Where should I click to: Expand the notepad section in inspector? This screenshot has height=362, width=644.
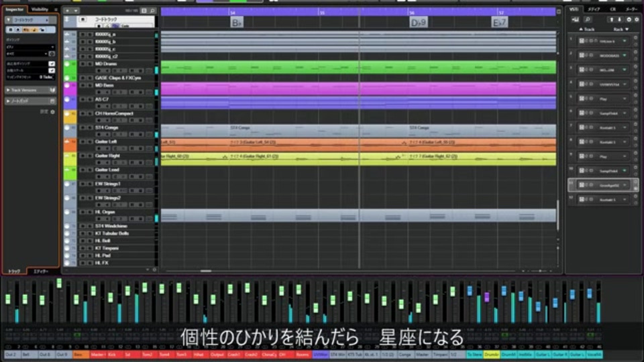coord(8,101)
